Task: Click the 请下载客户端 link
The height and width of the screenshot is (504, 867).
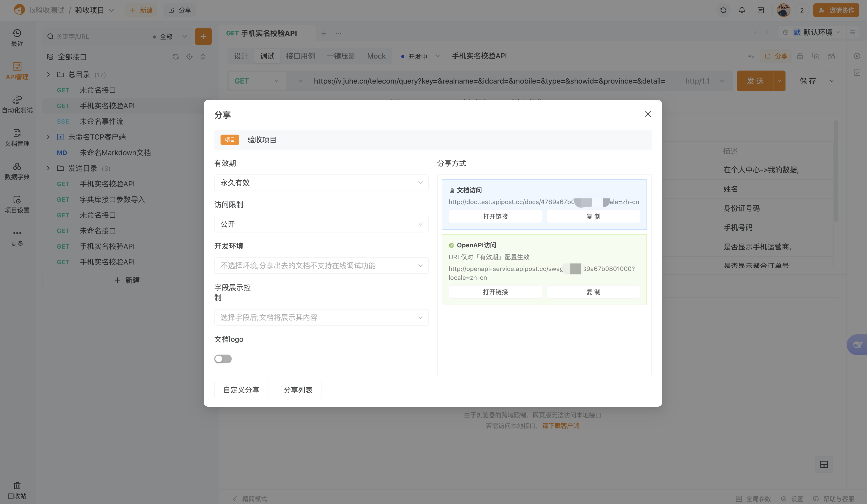Action: coord(561,426)
